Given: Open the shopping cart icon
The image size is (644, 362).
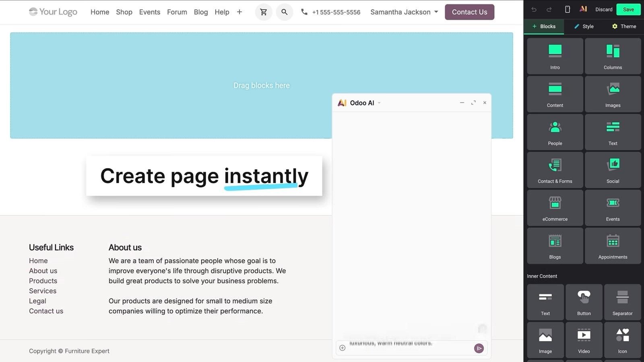Looking at the screenshot, I should tap(264, 12).
